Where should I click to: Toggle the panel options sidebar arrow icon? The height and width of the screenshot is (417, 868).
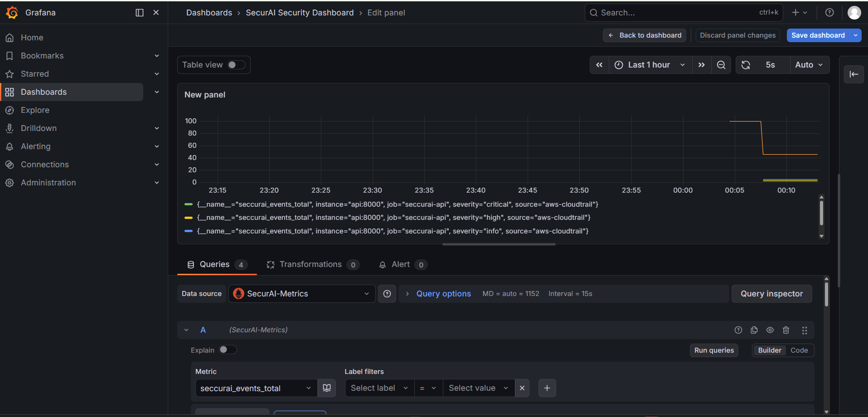click(854, 74)
